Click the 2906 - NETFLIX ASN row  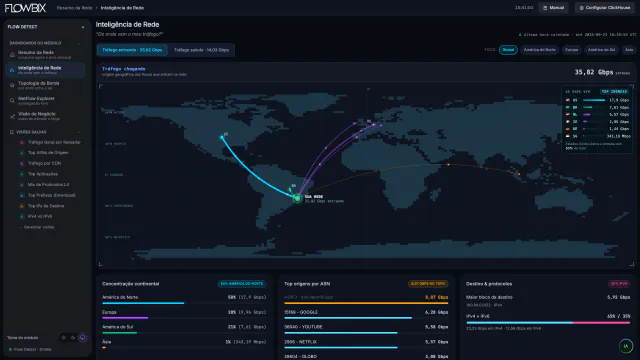(x=366, y=344)
